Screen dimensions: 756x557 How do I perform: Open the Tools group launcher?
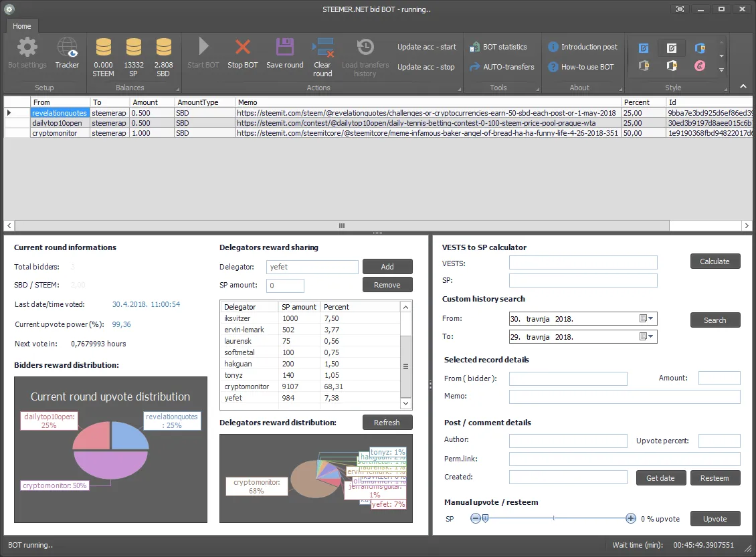click(x=538, y=89)
